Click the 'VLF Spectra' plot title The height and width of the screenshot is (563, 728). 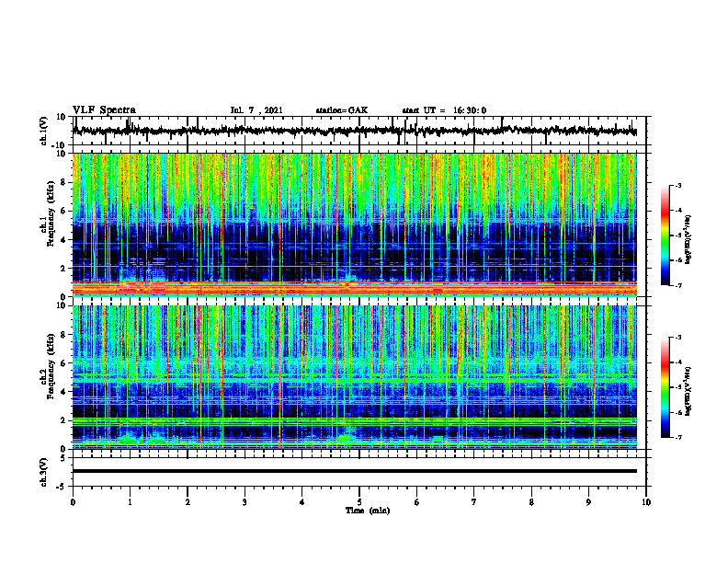[x=104, y=110]
